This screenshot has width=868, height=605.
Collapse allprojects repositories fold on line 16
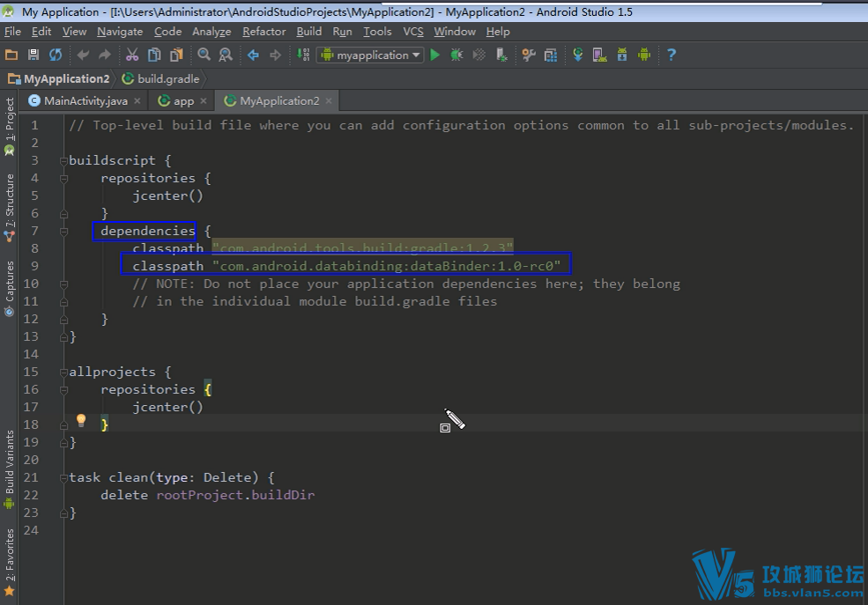[x=63, y=390]
